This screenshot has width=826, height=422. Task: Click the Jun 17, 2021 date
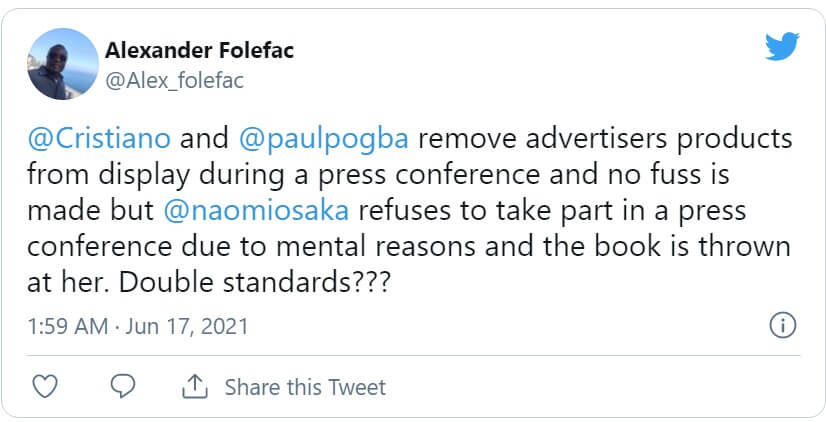tap(190, 326)
